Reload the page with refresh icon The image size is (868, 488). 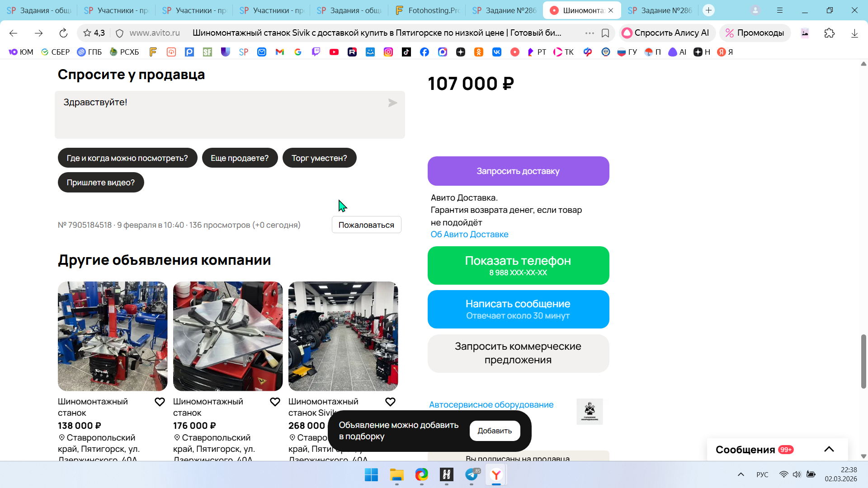coord(63,33)
